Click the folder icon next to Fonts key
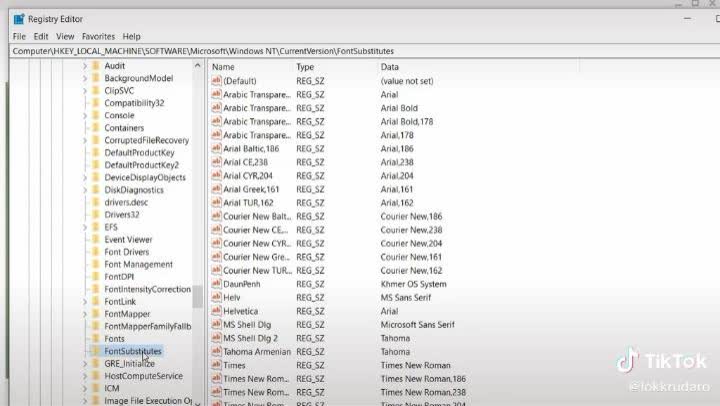This screenshot has width=720, height=406. point(95,339)
